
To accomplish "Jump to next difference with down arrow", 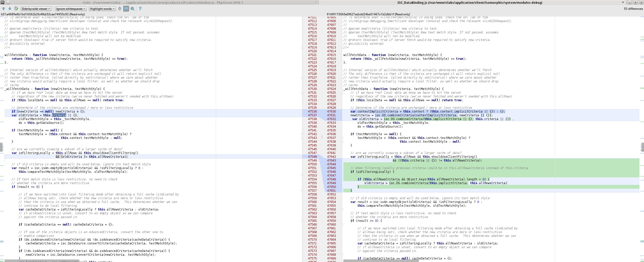I will tap(10, 9).
